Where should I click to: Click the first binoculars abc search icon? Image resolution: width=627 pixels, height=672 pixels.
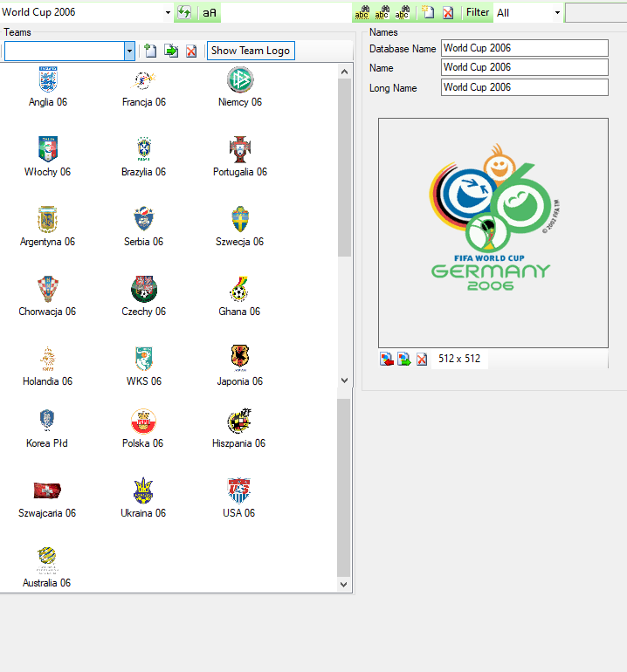pyautogui.click(x=362, y=12)
